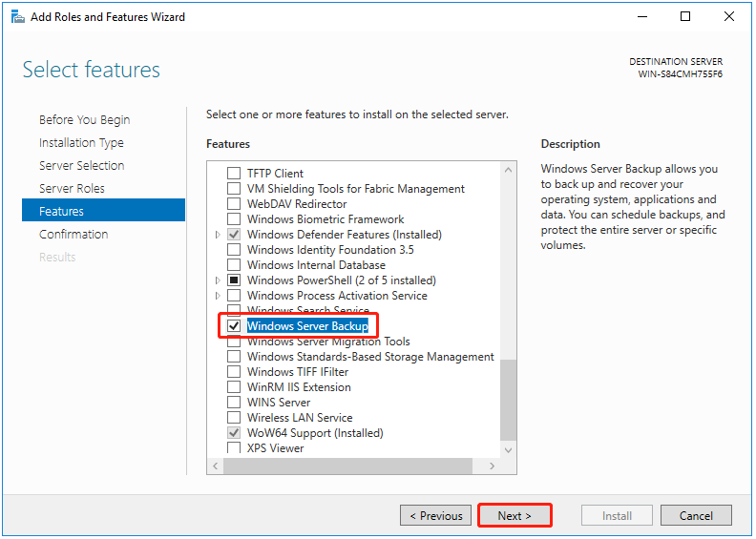Check the WINS Server checkbox
Screen dimensions: 756x539
234,403
